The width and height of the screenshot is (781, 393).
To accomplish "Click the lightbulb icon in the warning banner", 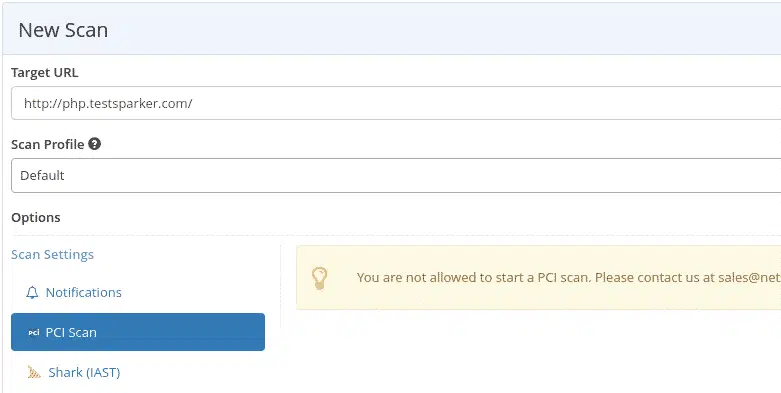I will point(319,278).
